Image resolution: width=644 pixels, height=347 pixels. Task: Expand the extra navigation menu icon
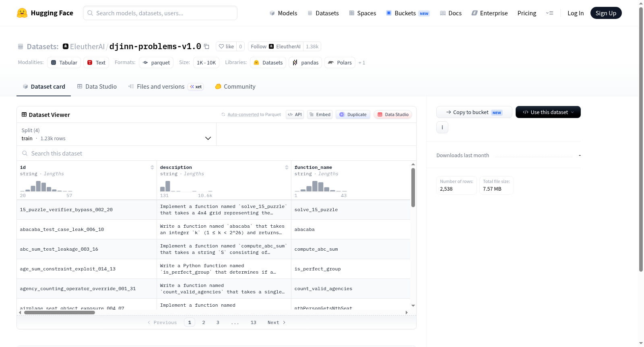click(x=549, y=13)
